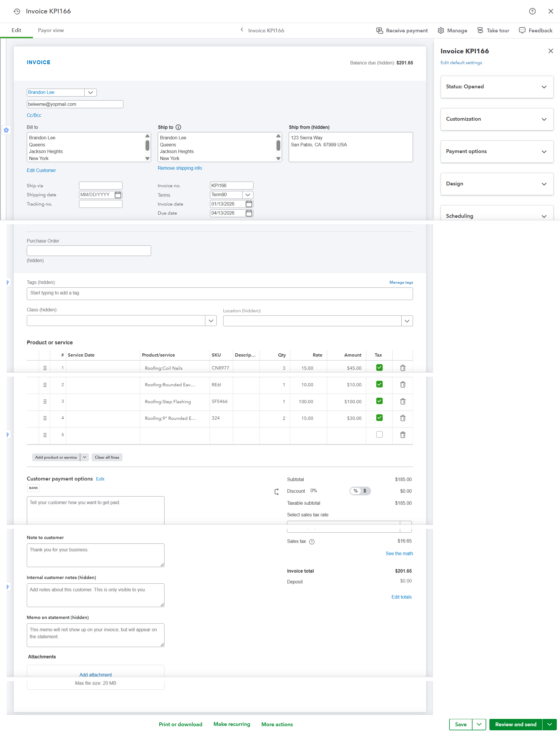The image size is (560, 737).
Task: Open the Invoice date calendar picker
Action: [249, 204]
